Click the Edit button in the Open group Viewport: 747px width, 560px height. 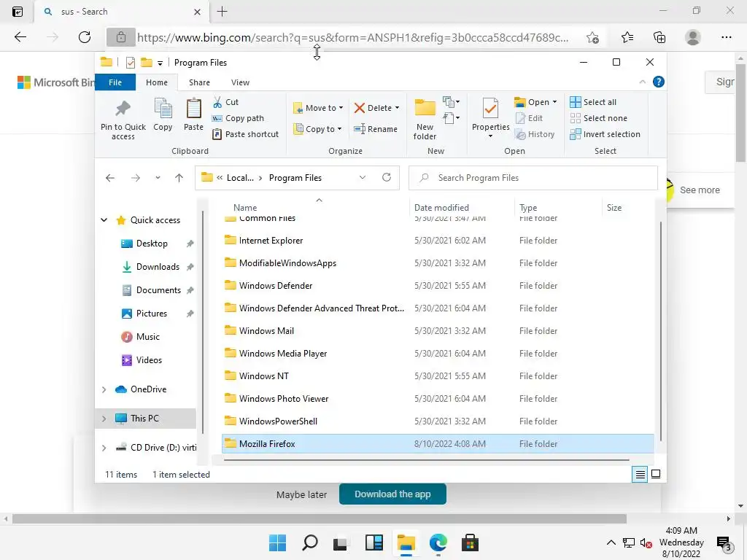pyautogui.click(x=529, y=118)
